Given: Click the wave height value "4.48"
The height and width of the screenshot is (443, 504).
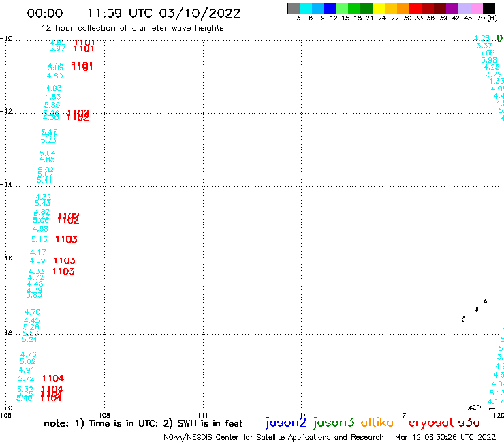Looking at the screenshot, I should [35, 284].
